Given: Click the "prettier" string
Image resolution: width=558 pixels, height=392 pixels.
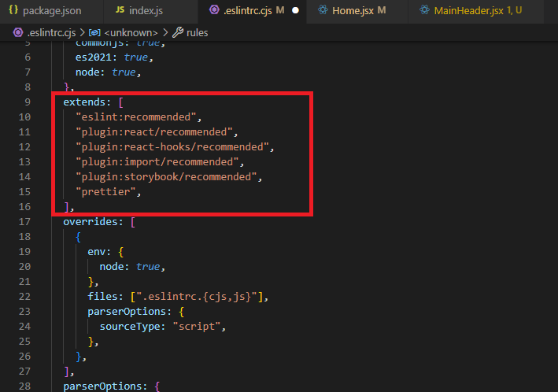Looking at the screenshot, I should click(105, 192).
